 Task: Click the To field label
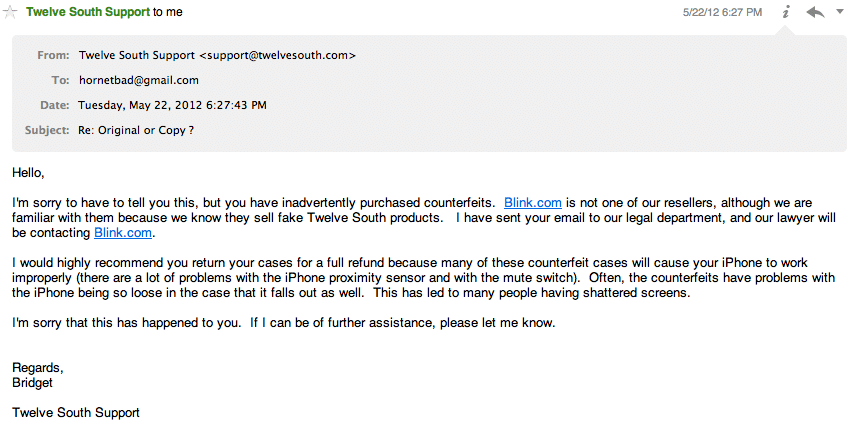[x=60, y=80]
